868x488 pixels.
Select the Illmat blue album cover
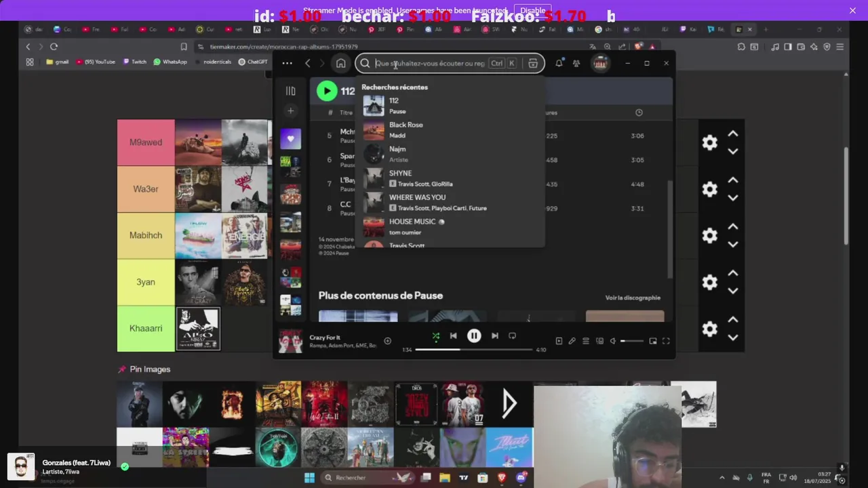coord(509,447)
